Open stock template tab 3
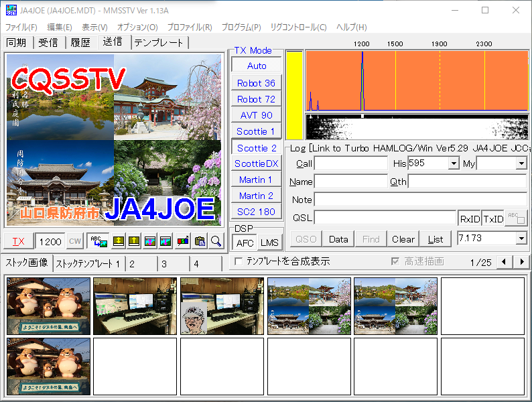 click(x=174, y=263)
